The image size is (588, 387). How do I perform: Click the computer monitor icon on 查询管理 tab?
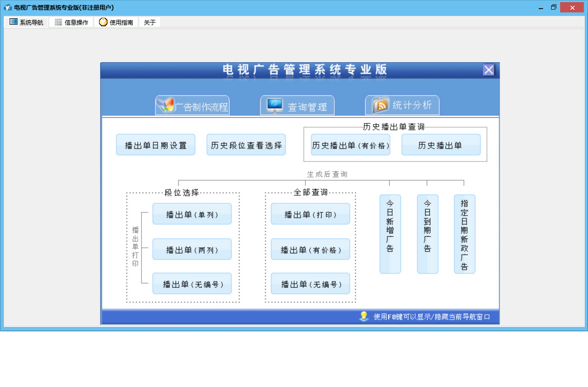pos(275,106)
